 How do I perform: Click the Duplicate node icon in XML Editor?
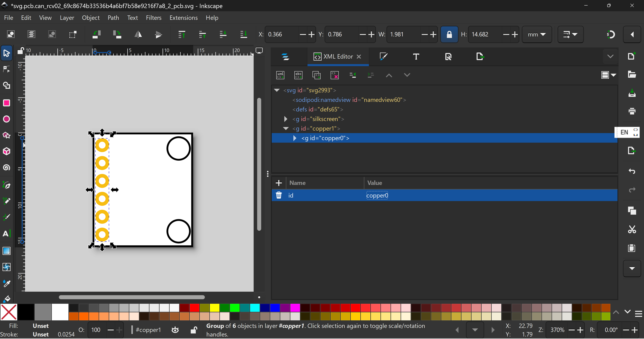pos(316,75)
